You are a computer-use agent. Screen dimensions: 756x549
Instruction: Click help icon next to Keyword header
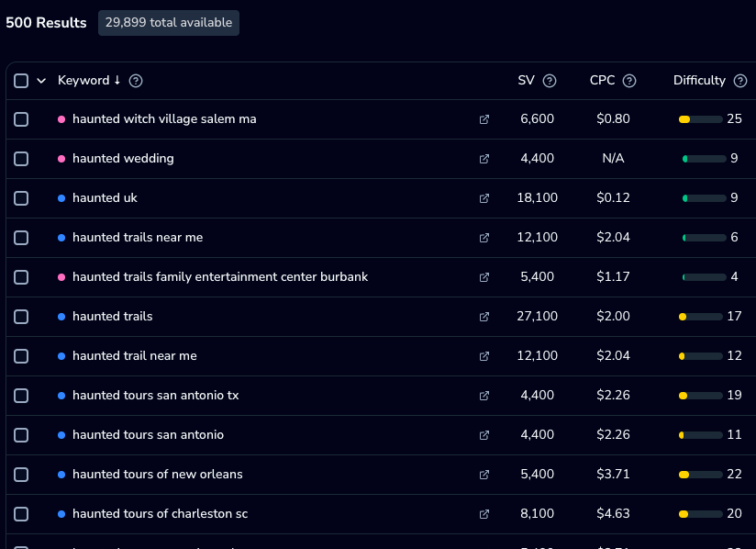pos(136,81)
